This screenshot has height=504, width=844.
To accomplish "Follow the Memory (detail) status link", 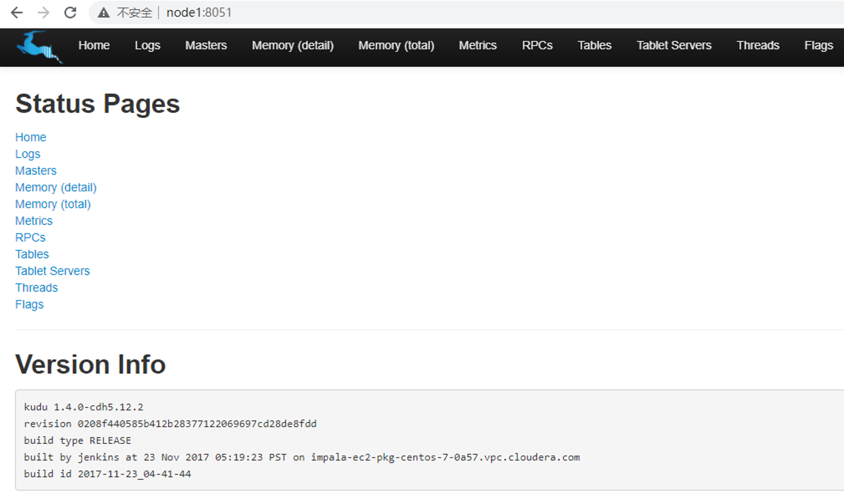I will pos(56,187).
